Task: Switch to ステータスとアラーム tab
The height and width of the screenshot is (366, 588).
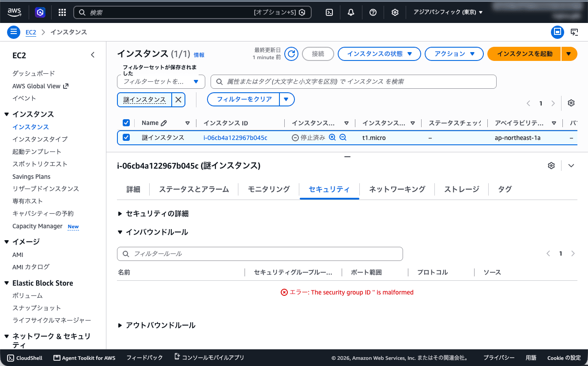Action: 194,189
